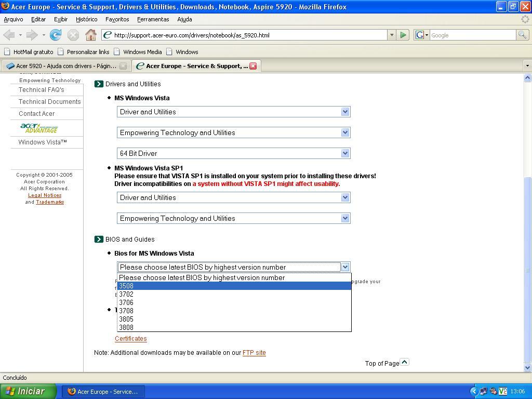This screenshot has width=532, height=399.
Task: Open the Arquivo menu
Action: point(14,19)
